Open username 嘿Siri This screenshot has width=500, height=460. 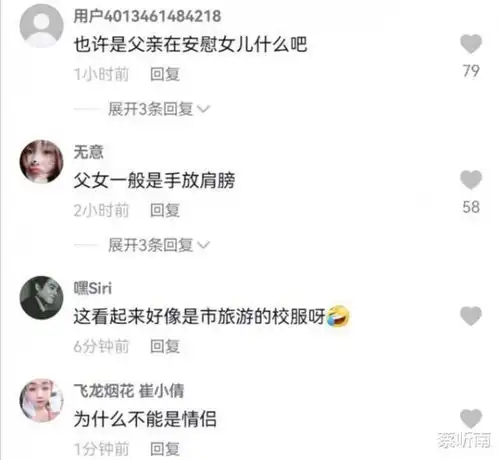tap(93, 288)
